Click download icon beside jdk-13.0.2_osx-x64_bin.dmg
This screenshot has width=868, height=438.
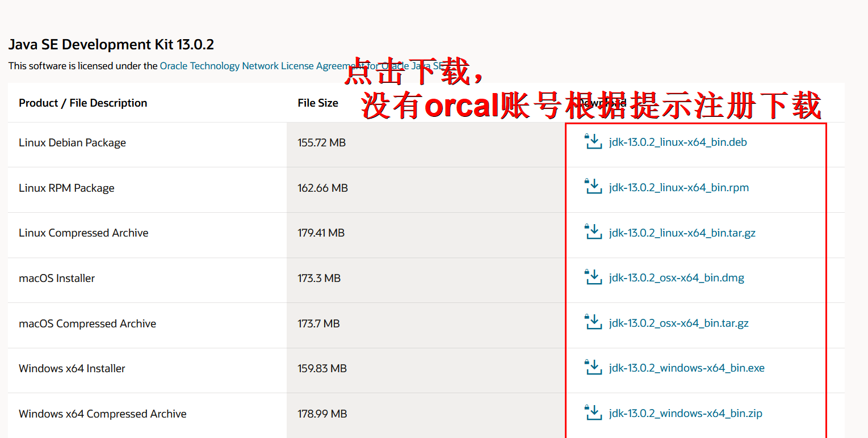(593, 277)
